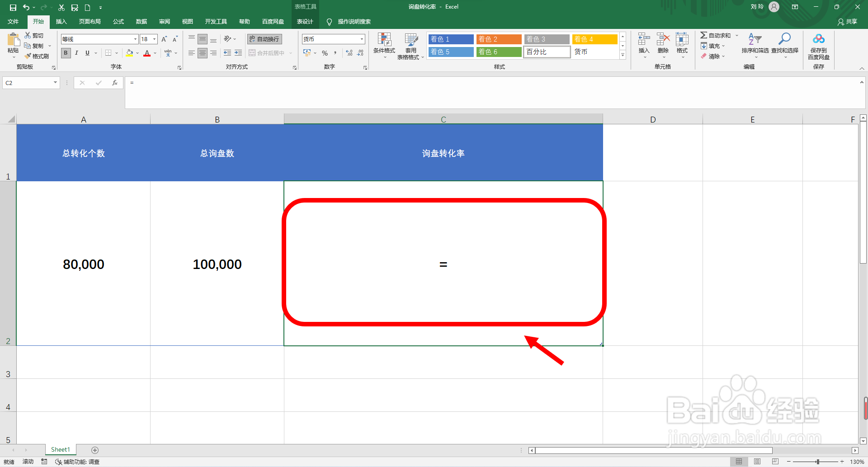Viewport: 868px width, 467px height.
Task: Expand the Name Box dropdown at C2
Action: (x=55, y=83)
